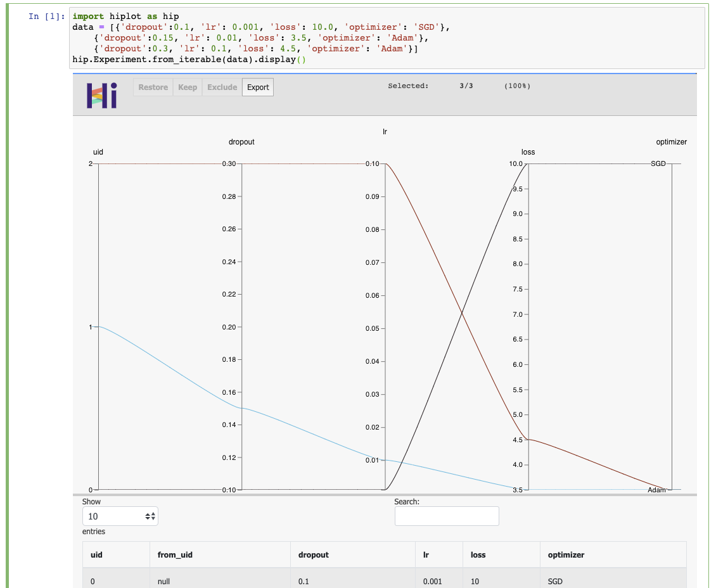This screenshot has height=588, width=716.
Task: Click the Keep button
Action: [x=188, y=87]
